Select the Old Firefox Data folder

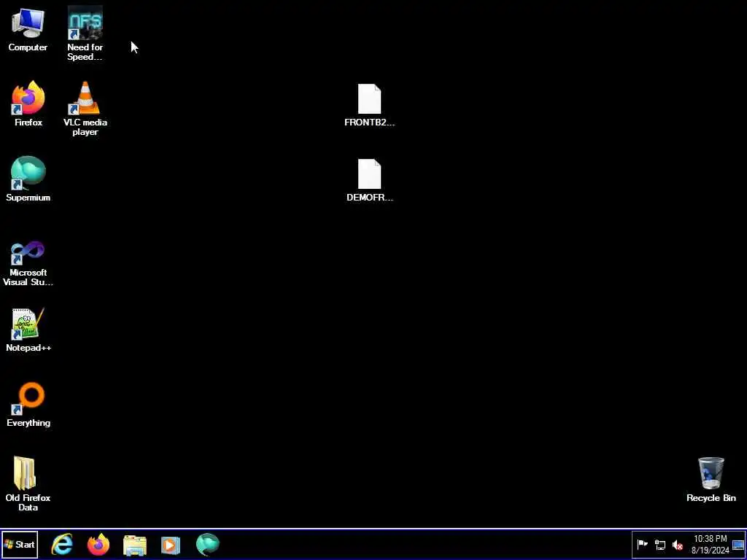[x=28, y=484]
